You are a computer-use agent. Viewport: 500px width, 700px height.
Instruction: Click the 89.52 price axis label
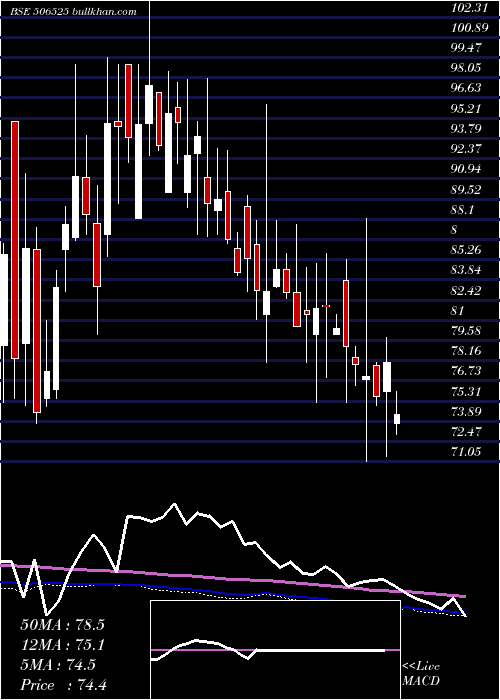click(x=467, y=190)
